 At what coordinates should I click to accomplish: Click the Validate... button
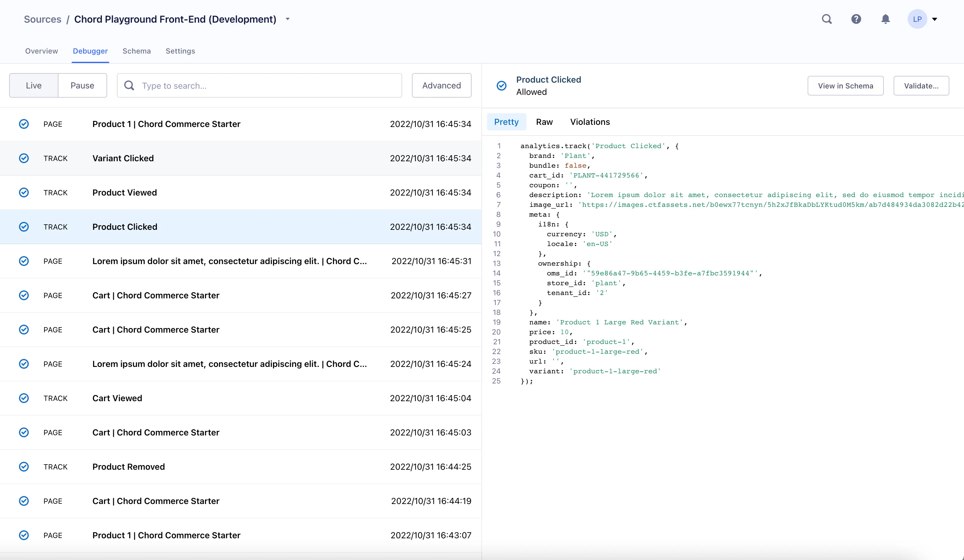click(x=921, y=86)
